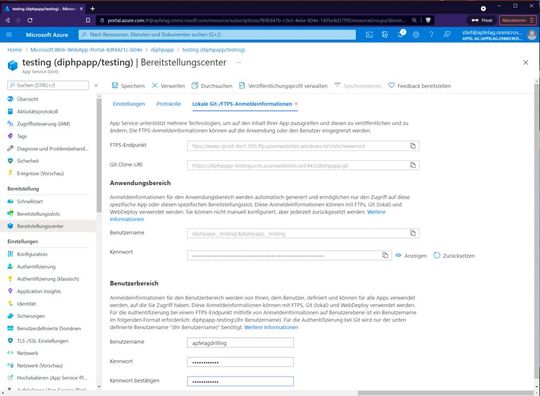Open the account avatar menu
Viewport: 540px width, 396px height.
click(x=532, y=35)
